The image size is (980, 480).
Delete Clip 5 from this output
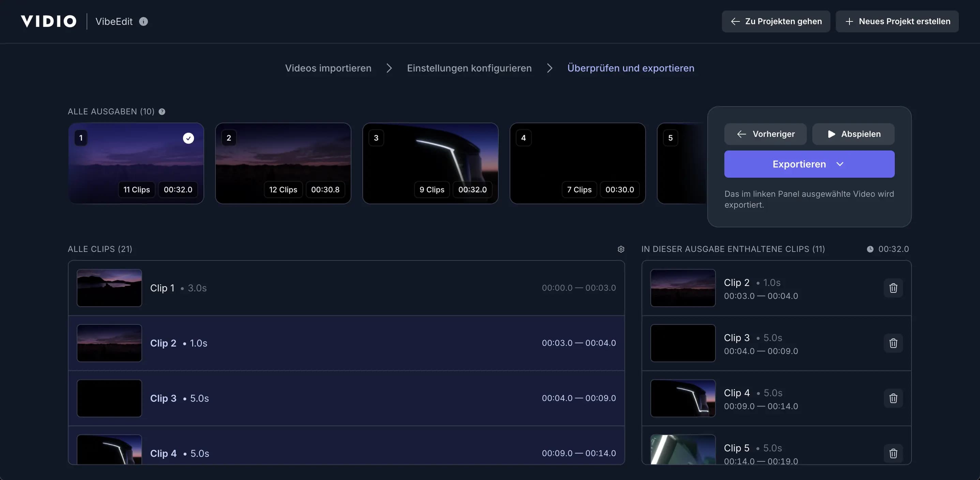click(893, 453)
